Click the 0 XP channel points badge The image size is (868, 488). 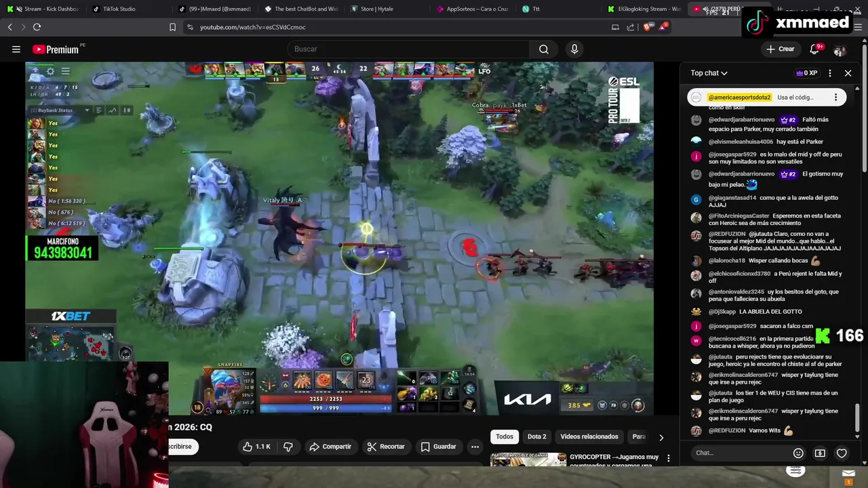click(x=807, y=73)
